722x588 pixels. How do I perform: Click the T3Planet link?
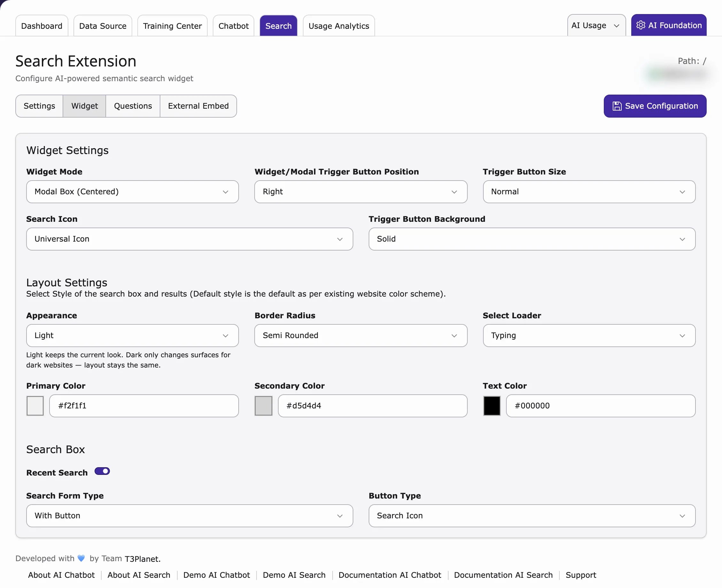tap(142, 559)
